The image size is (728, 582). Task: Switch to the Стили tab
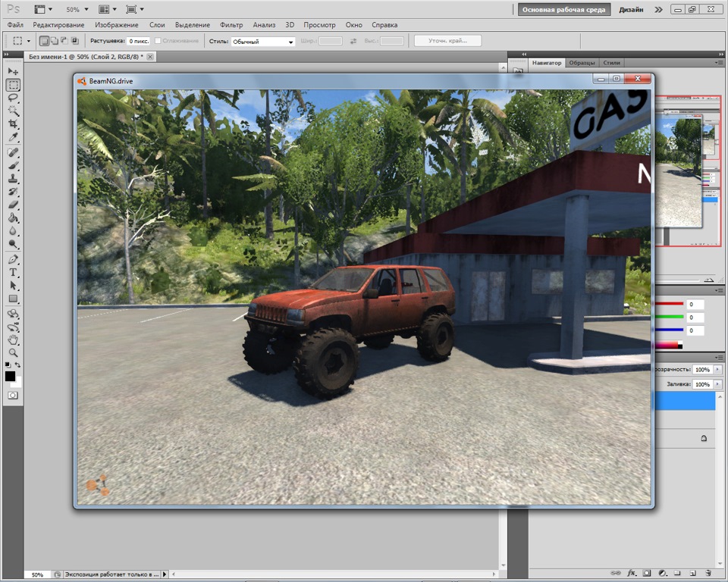click(611, 63)
